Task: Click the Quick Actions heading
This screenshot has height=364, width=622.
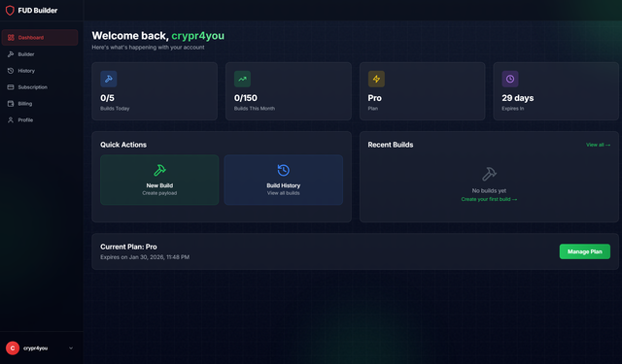Action: pos(123,145)
